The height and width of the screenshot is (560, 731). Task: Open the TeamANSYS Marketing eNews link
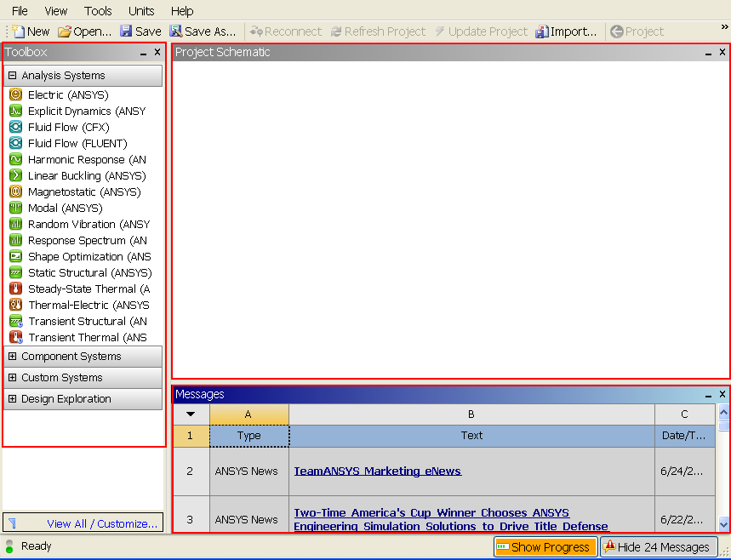[x=378, y=471]
